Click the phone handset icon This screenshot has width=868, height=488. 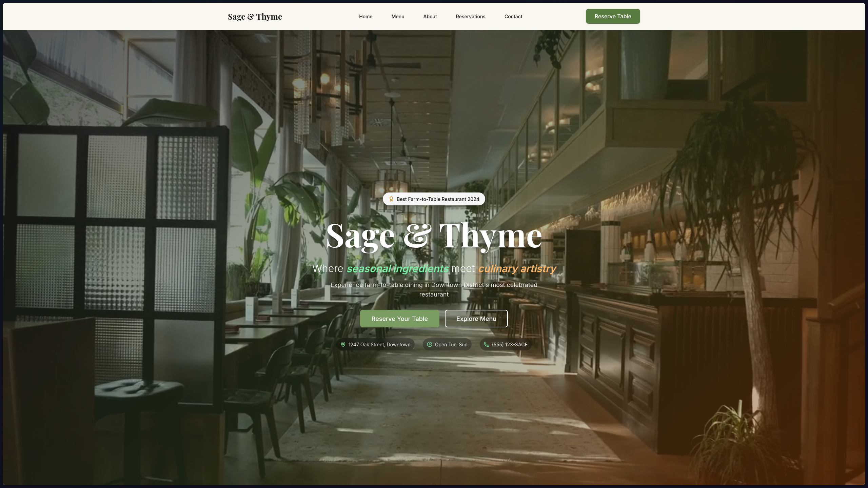[x=486, y=344]
